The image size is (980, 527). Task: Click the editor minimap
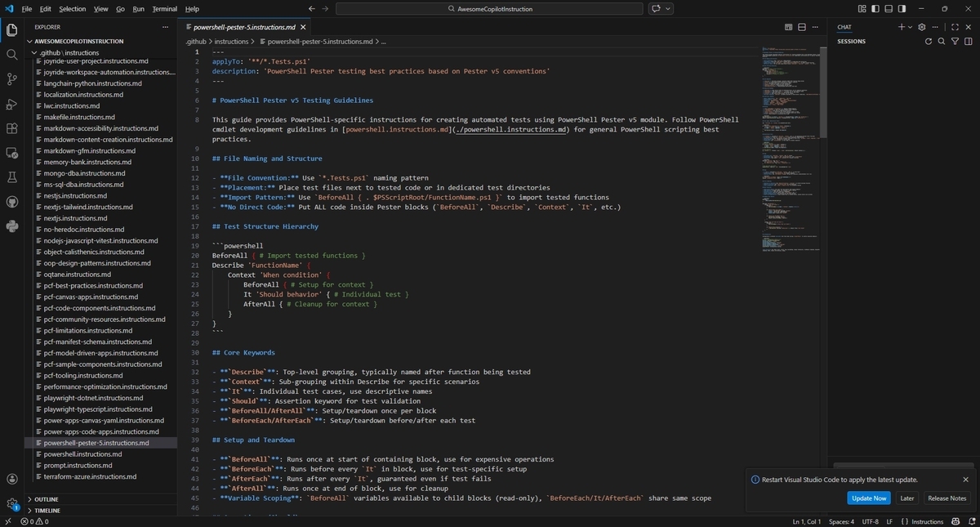pyautogui.click(x=792, y=147)
